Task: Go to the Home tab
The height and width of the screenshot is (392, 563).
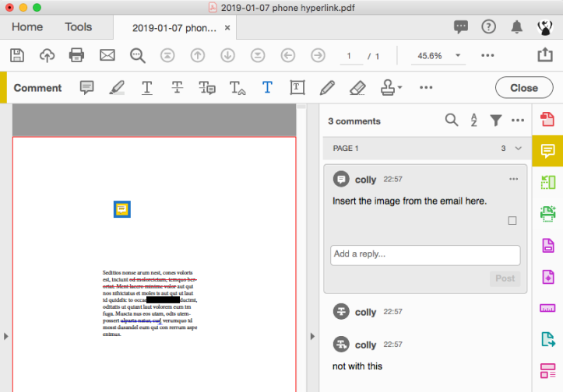Action: click(27, 27)
